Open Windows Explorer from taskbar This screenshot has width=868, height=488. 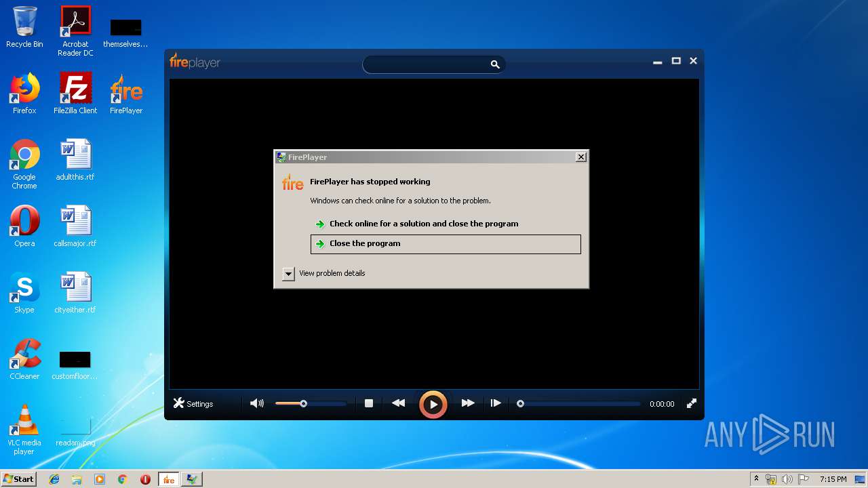tap(77, 479)
